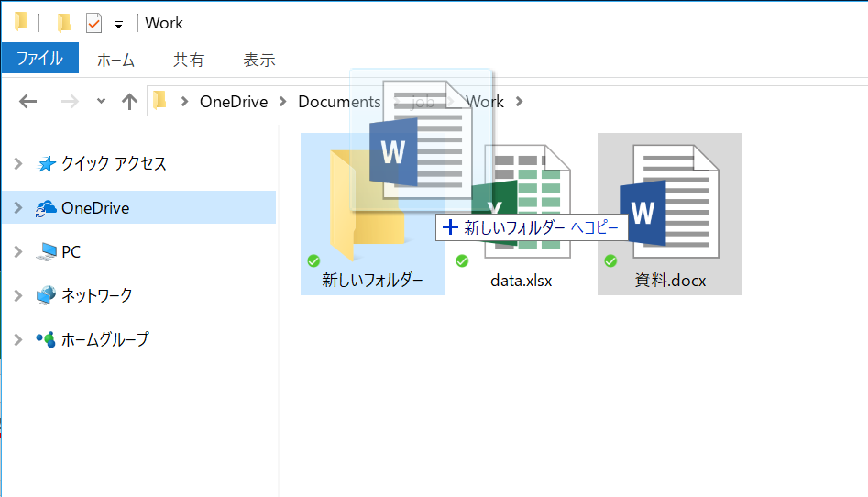This screenshot has width=868, height=497.
Task: Select the 資料.docx Word file icon
Action: 669,202
